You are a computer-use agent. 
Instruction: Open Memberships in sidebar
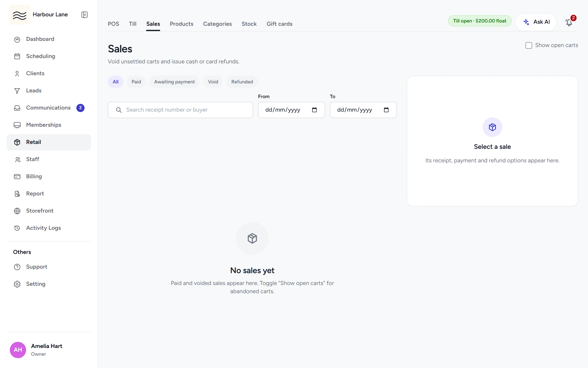pyautogui.click(x=49, y=125)
